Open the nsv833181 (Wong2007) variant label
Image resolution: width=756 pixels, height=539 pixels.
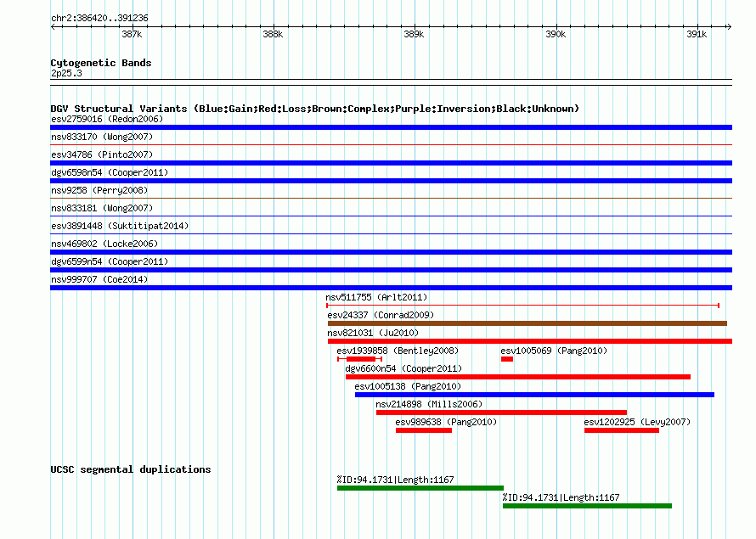pos(102,208)
